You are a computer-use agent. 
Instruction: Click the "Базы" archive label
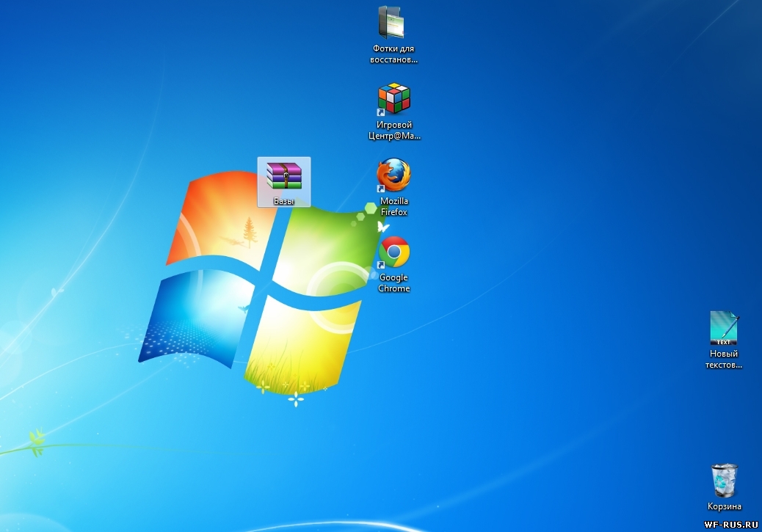284,200
